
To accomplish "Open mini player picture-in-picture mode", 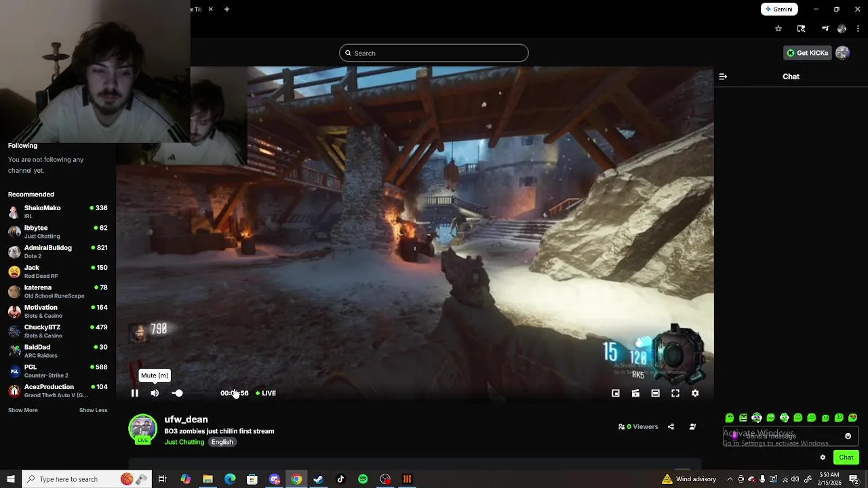I will pos(616,393).
